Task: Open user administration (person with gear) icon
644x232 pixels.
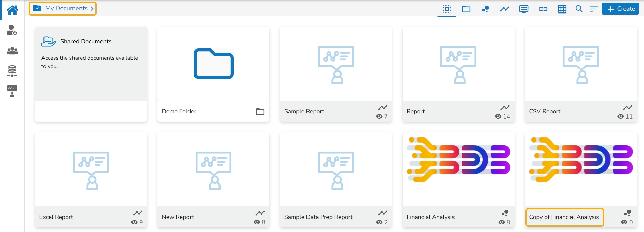Action: (12, 30)
